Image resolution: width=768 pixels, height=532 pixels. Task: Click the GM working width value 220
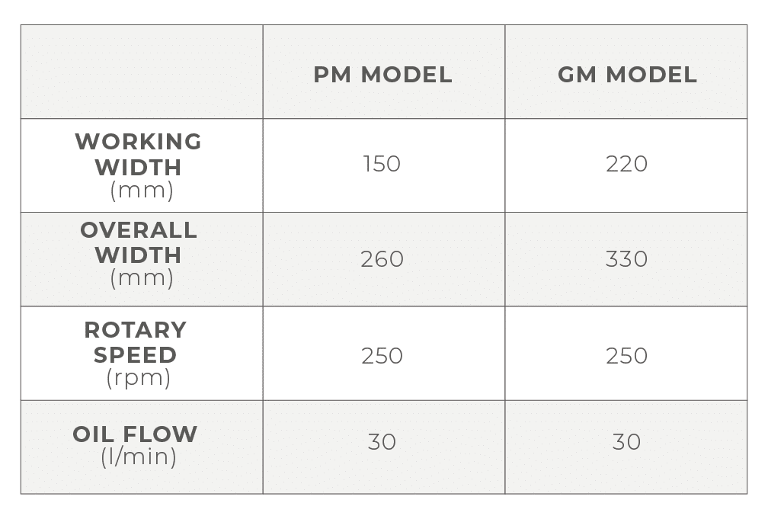point(626,165)
